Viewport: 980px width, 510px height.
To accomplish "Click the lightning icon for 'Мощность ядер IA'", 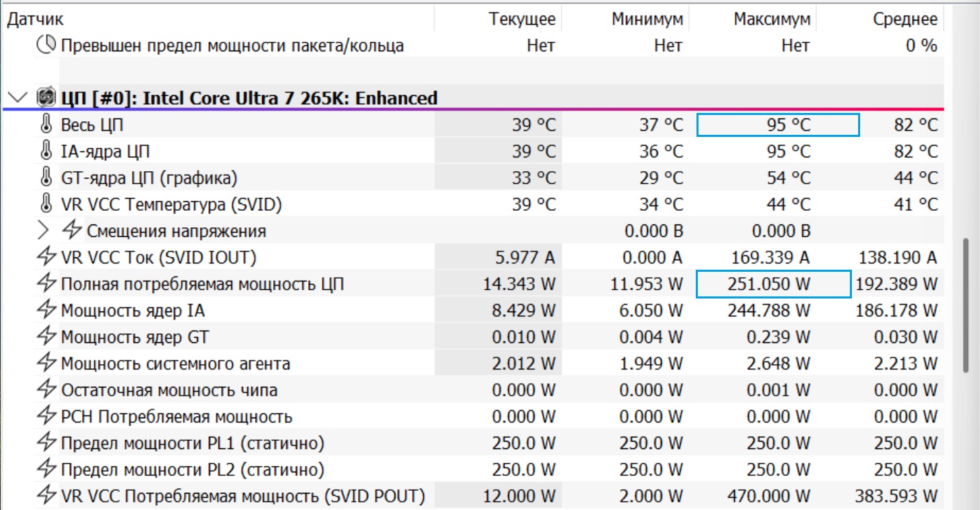I will (46, 311).
